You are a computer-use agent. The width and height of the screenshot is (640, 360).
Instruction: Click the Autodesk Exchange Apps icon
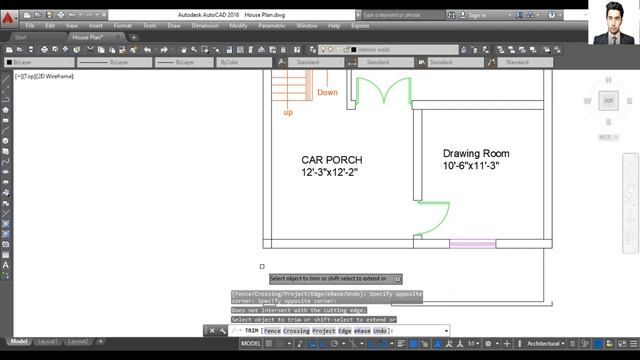coord(519,15)
